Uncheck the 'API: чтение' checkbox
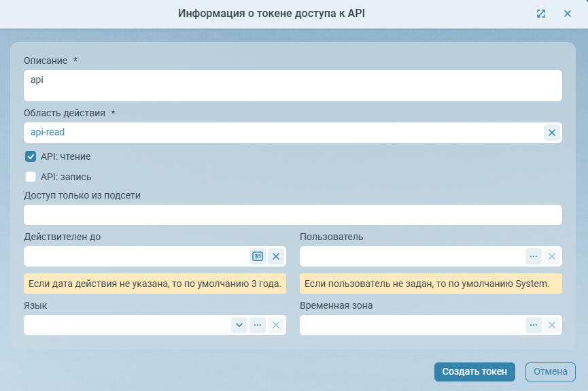The height and width of the screenshot is (391, 588). point(31,156)
